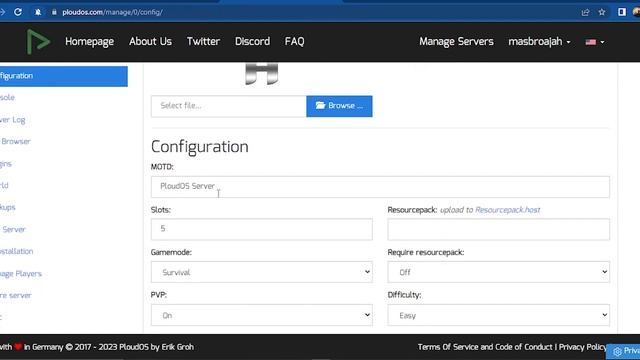Screen dimensions: 640x360
Task: Open Manage Servers in the navbar
Action: (456, 42)
